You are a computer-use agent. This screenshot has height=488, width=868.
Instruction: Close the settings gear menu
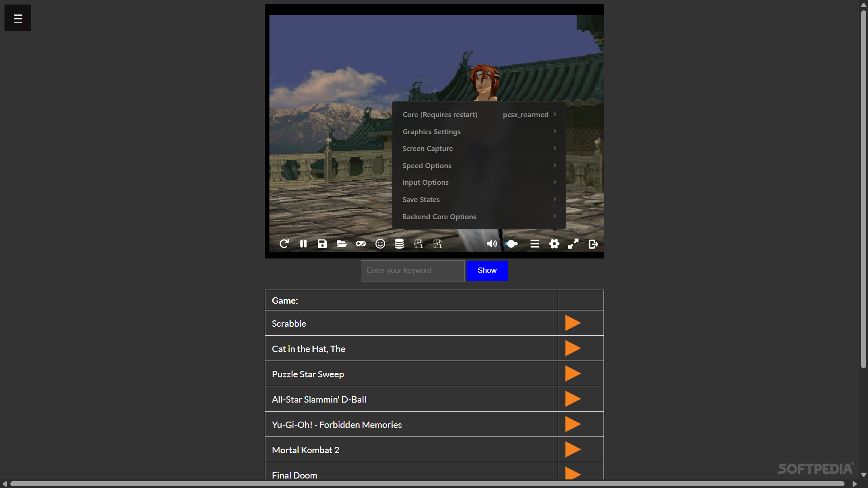[554, 244]
